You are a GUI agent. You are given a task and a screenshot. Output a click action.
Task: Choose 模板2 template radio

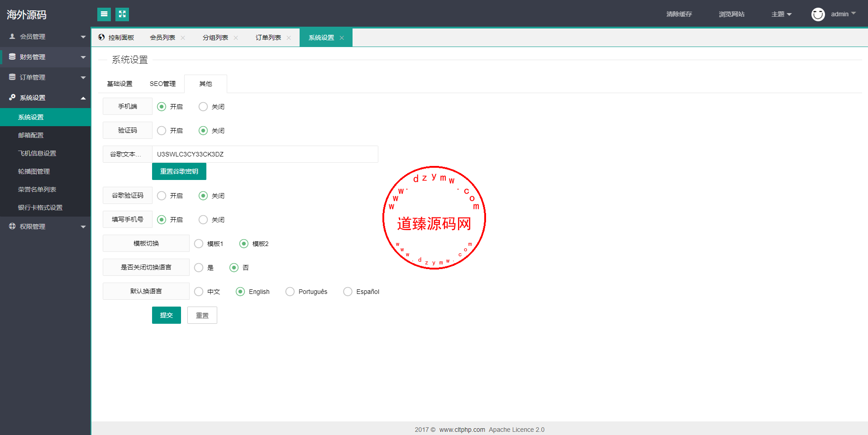click(x=244, y=244)
